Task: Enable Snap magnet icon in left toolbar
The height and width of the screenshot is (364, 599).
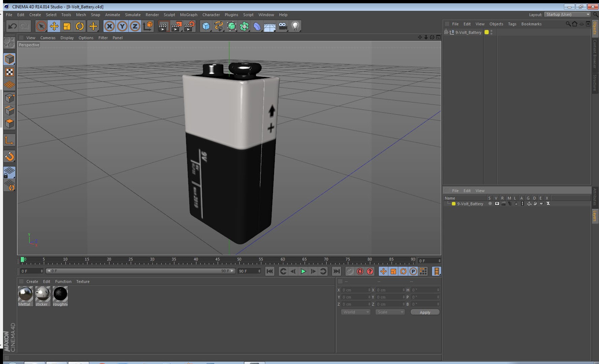Action: click(9, 156)
